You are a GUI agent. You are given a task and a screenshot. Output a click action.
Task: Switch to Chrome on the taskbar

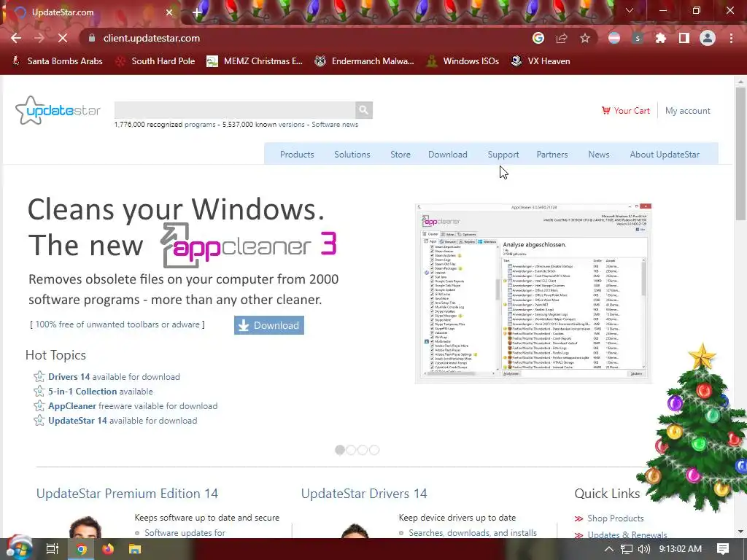click(82, 549)
